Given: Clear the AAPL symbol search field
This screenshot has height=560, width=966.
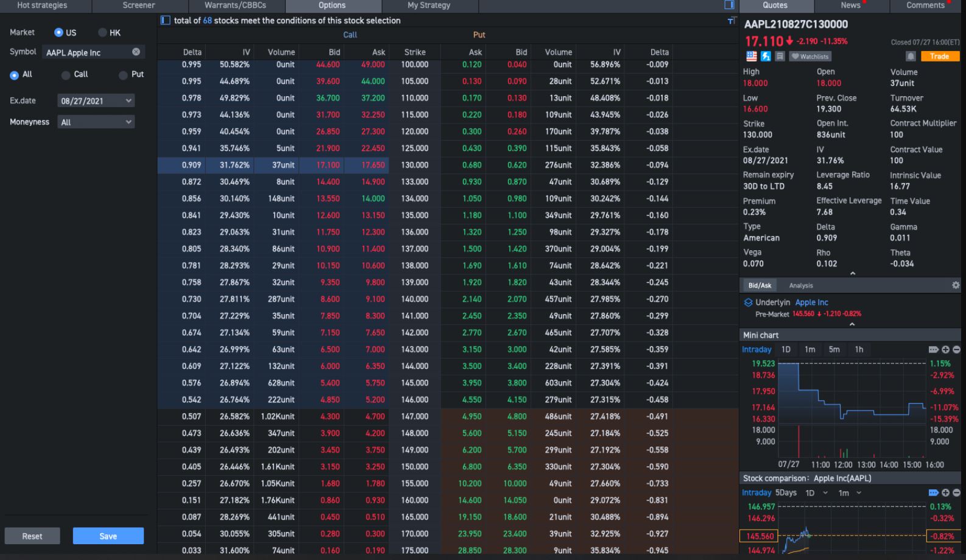Looking at the screenshot, I should pos(136,52).
